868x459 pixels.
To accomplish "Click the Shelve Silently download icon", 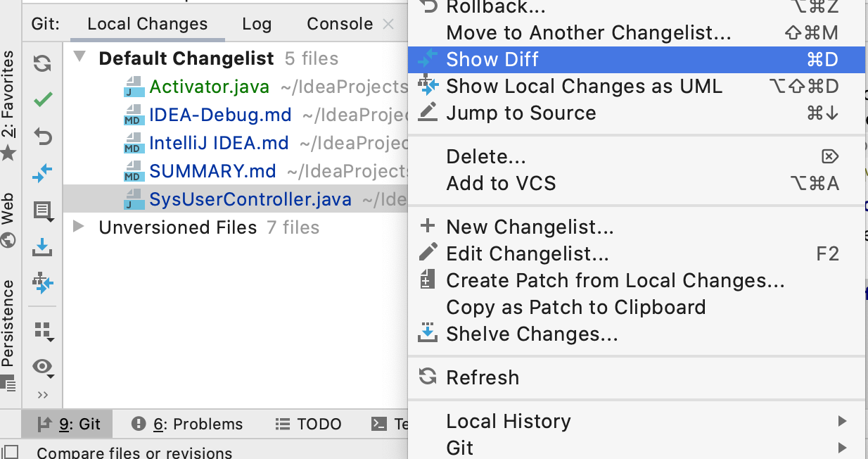I will pyautogui.click(x=43, y=247).
